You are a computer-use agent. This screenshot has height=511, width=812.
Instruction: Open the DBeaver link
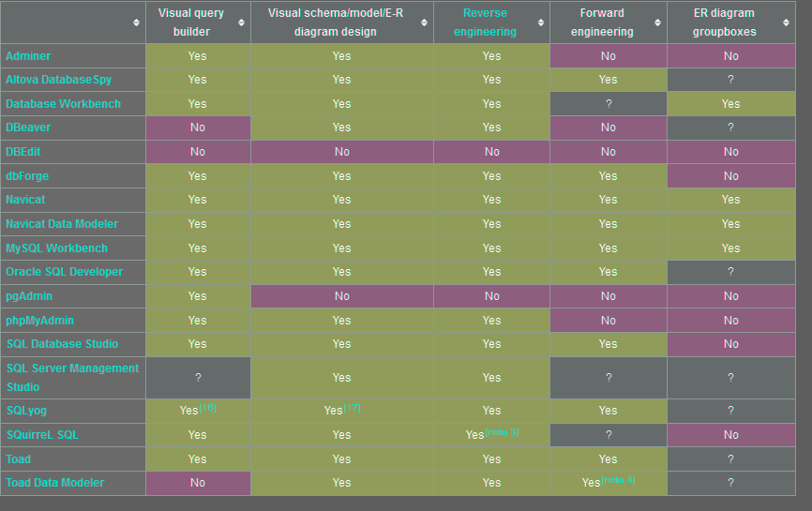click(x=28, y=128)
